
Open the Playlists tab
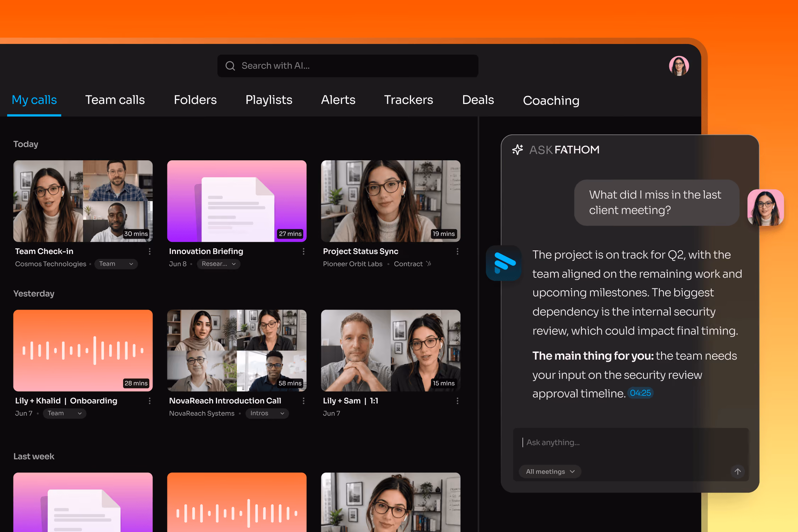[x=269, y=100]
